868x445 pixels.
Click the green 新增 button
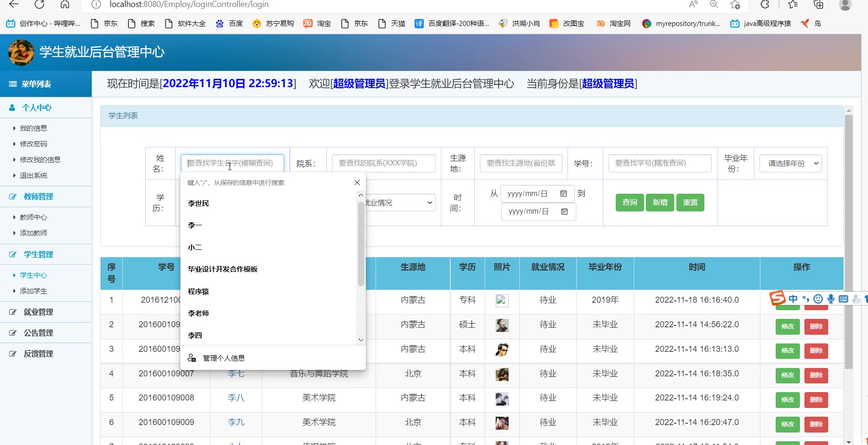tap(659, 203)
